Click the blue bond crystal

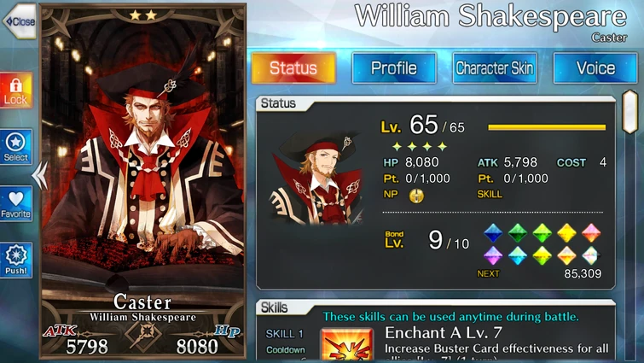[x=493, y=232]
